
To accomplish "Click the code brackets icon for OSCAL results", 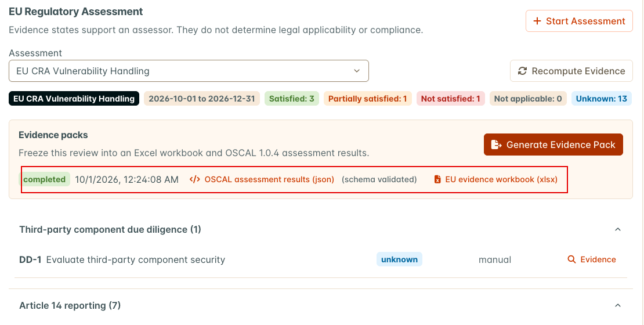I will click(195, 179).
